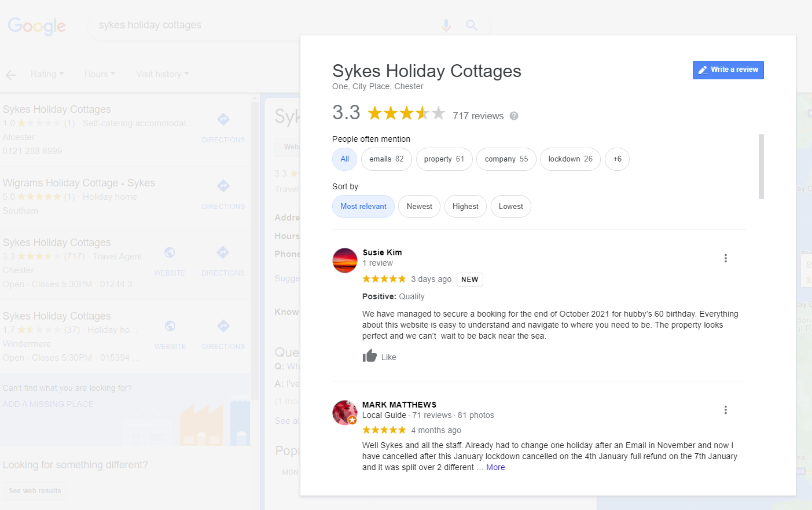The width and height of the screenshot is (812, 510).
Task: Open the Visit history filter dropdown
Action: [x=162, y=74]
